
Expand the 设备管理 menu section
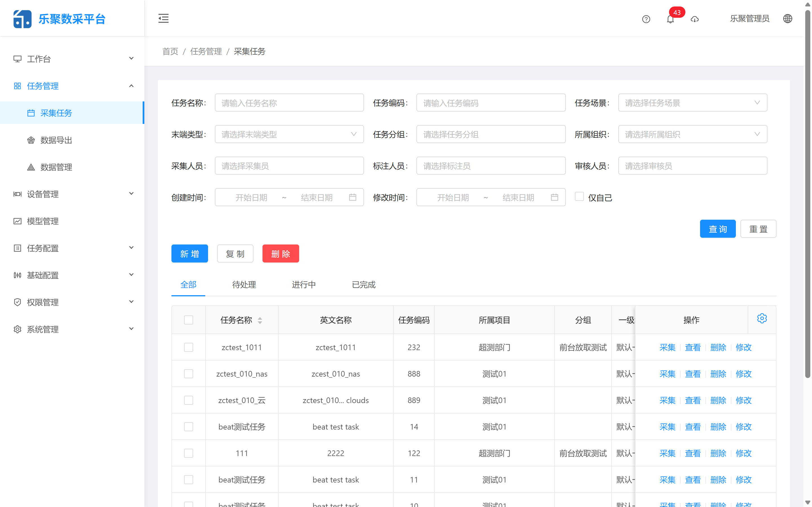43,194
